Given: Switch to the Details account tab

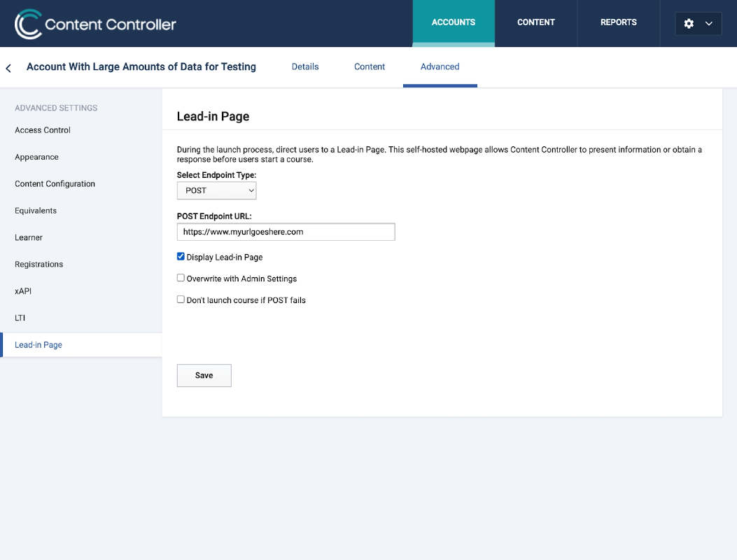Looking at the screenshot, I should click(x=305, y=66).
